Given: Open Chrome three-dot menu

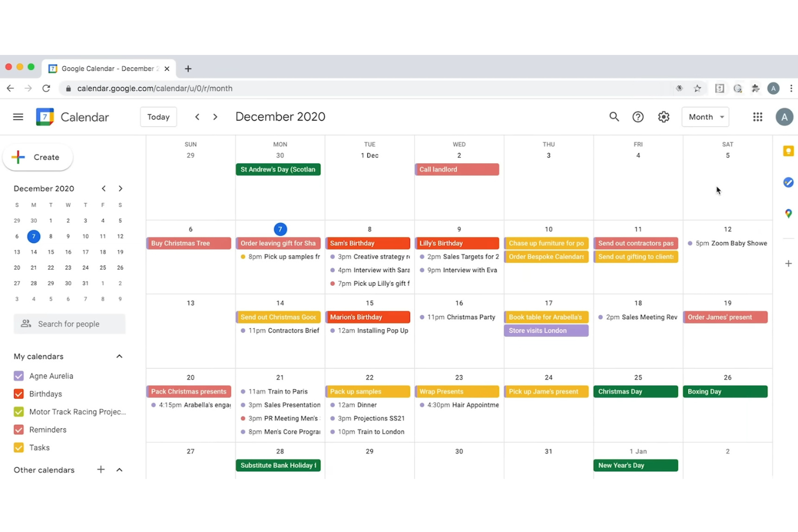Looking at the screenshot, I should tap(791, 88).
